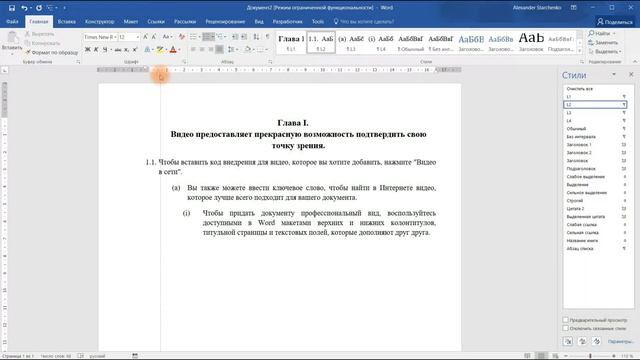The width and height of the screenshot is (640, 360).
Task: Underline text with the Ч button
Action: coord(105,49)
